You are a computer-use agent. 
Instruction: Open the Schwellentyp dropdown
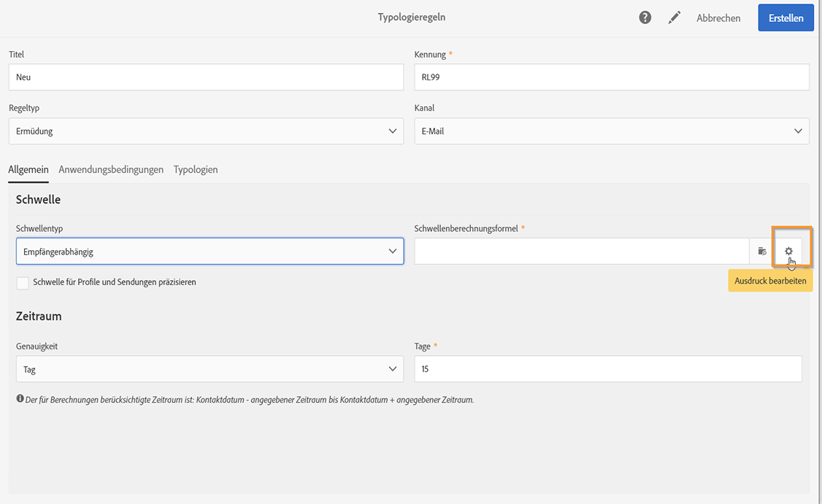coord(210,252)
